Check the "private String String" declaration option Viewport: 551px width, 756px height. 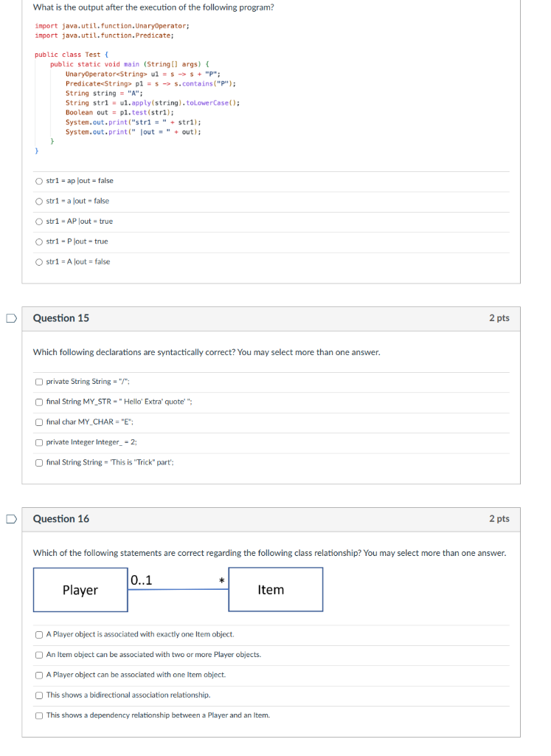[x=38, y=382]
